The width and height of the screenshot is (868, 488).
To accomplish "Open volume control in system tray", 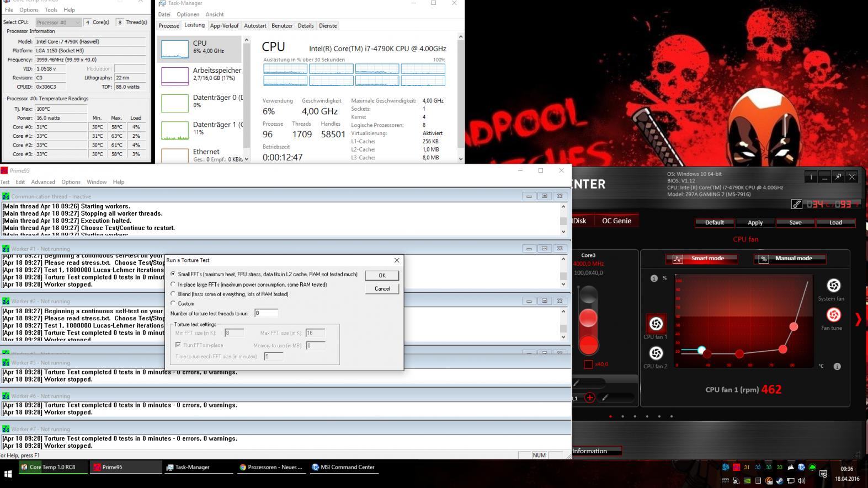I will [x=801, y=481].
